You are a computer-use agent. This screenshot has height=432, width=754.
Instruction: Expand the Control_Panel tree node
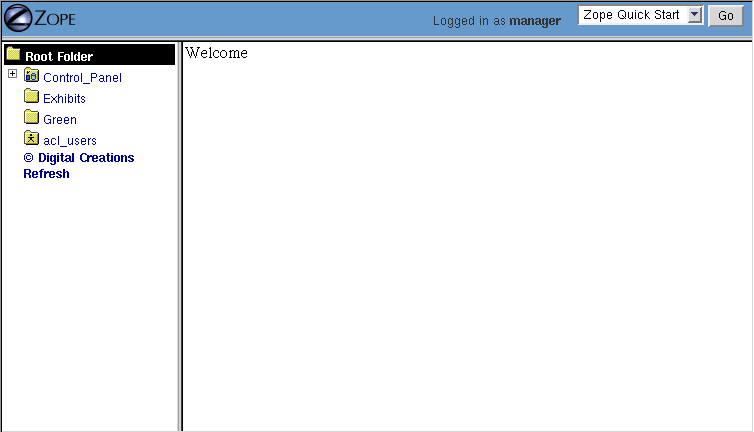click(x=12, y=75)
